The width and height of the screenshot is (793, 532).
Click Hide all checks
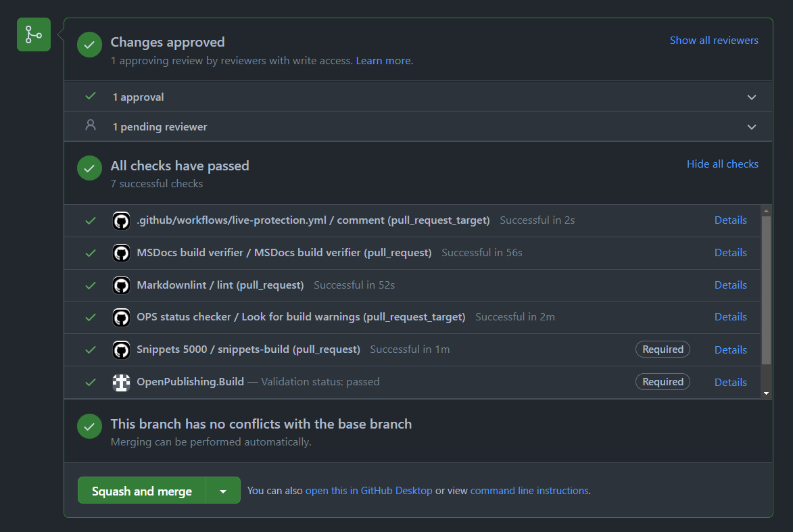pyautogui.click(x=722, y=164)
